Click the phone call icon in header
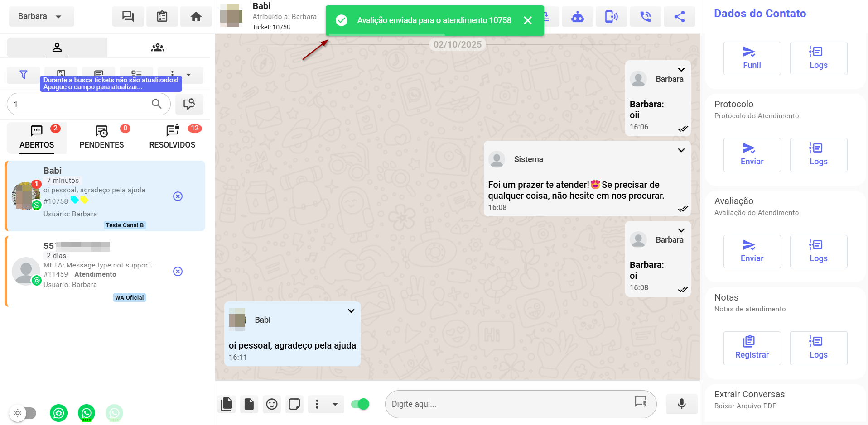This screenshot has height=425, width=868. pyautogui.click(x=645, y=17)
